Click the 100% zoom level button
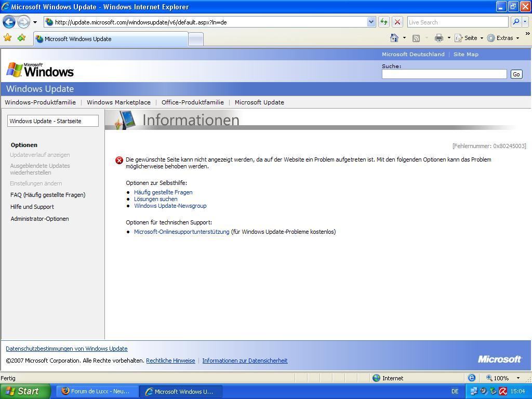The height and width of the screenshot is (399, 532). [x=497, y=378]
